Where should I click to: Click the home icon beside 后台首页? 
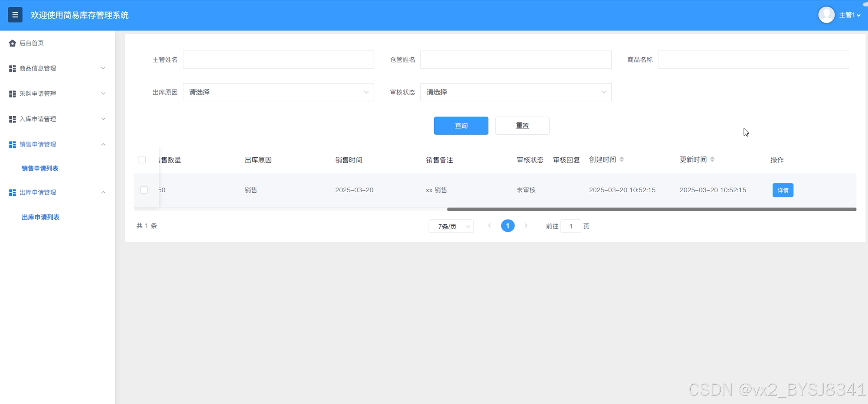(x=13, y=43)
